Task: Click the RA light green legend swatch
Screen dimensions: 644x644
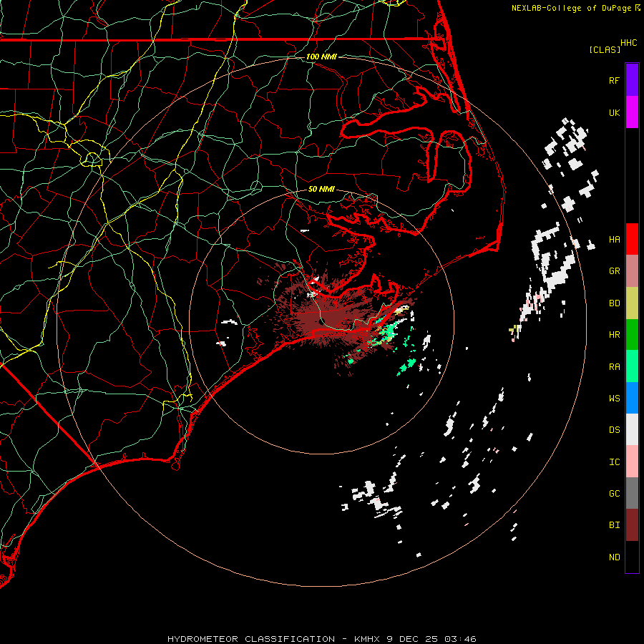Action: click(x=632, y=366)
